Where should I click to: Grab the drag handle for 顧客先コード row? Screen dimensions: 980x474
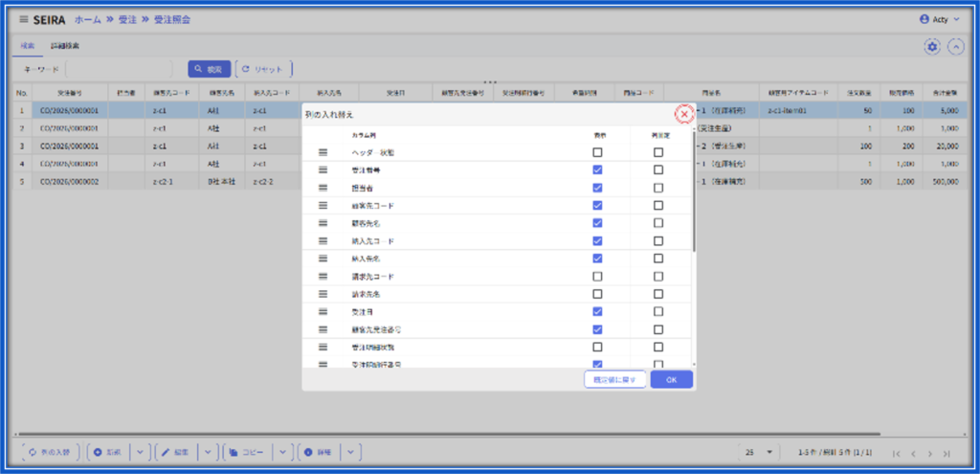click(323, 205)
